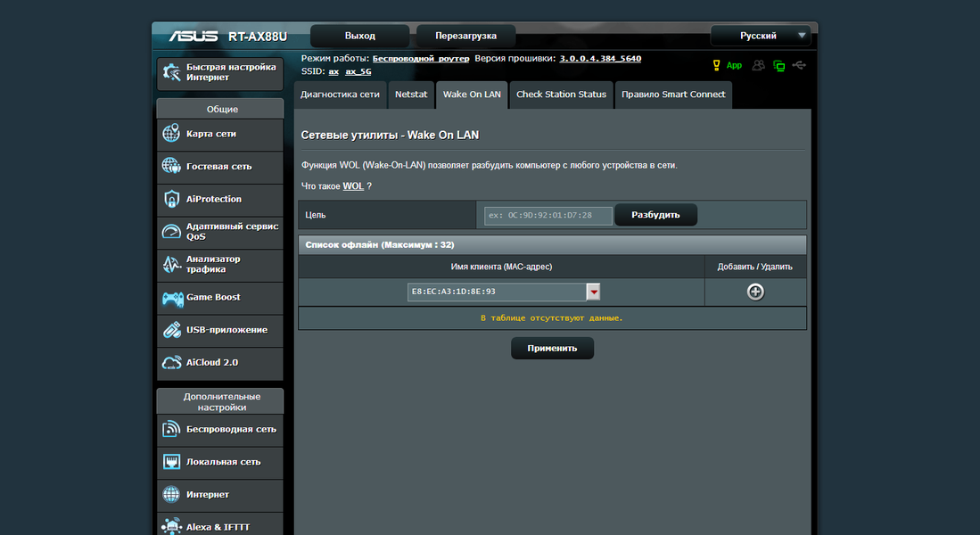Open the Alexa & IFTTT icon
The width and height of the screenshot is (980, 535).
click(x=171, y=526)
